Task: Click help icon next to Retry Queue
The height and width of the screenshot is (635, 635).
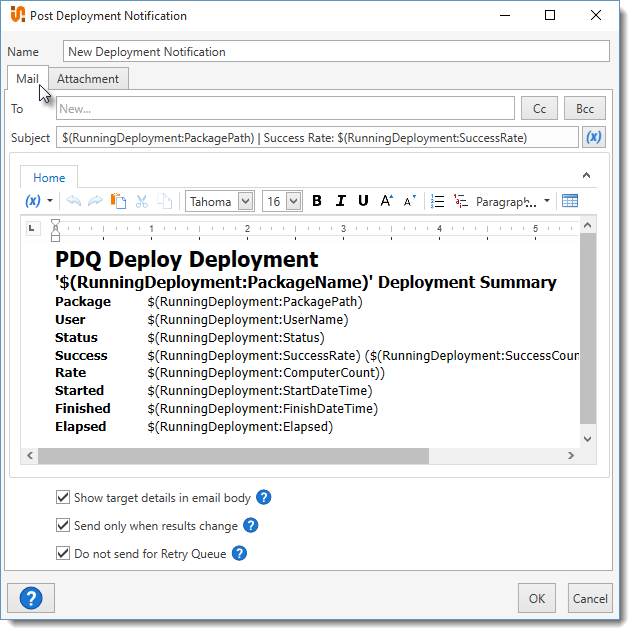Action: point(239,553)
